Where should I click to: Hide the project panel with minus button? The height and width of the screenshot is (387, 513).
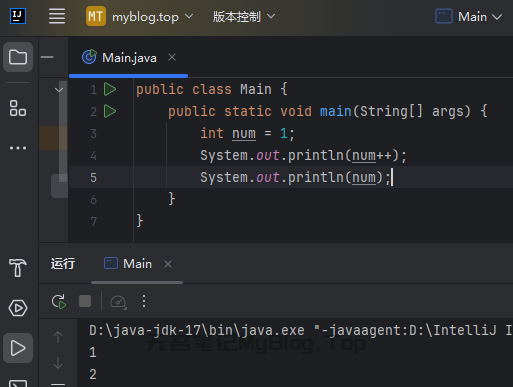click(47, 57)
